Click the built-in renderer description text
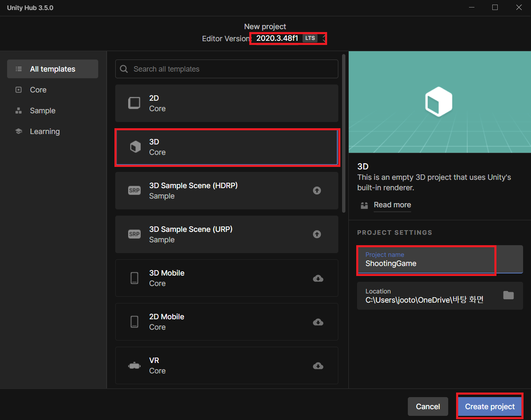 [434, 182]
